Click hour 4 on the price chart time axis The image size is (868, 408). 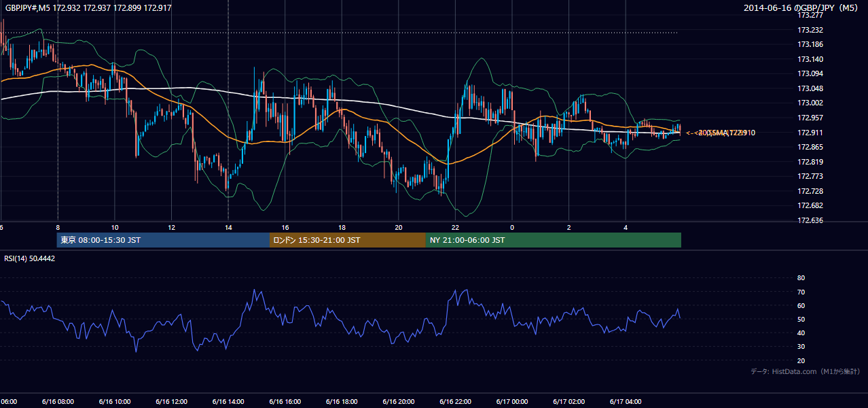(626, 227)
